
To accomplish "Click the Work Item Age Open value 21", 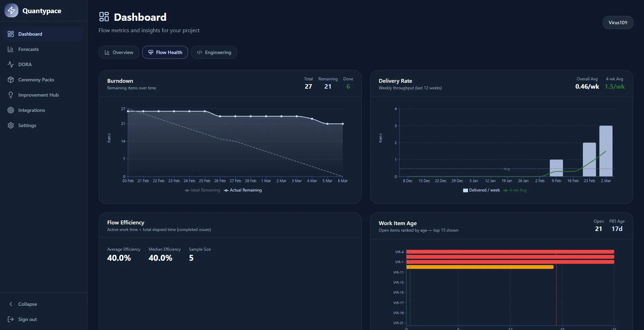I will pyautogui.click(x=599, y=229).
